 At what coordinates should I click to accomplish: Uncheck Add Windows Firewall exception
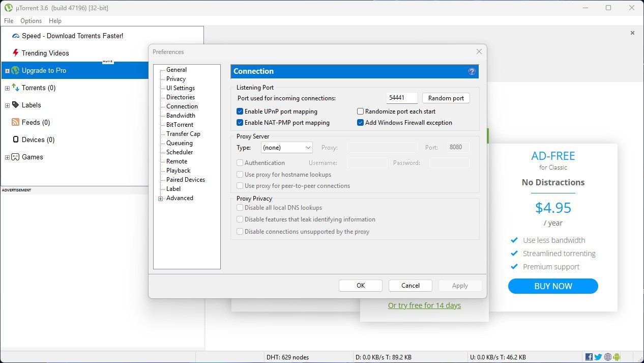[x=360, y=123]
